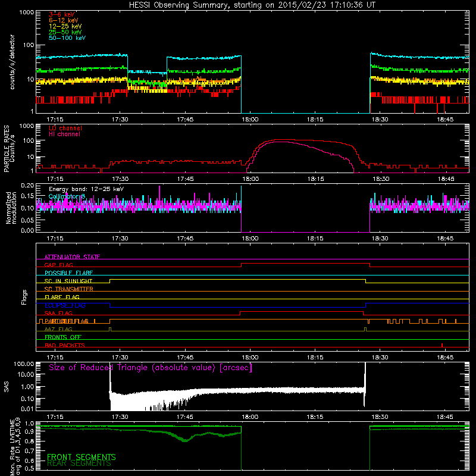
Task: Click the green 'FRONTS OFF' flag label
Action: (x=63, y=337)
